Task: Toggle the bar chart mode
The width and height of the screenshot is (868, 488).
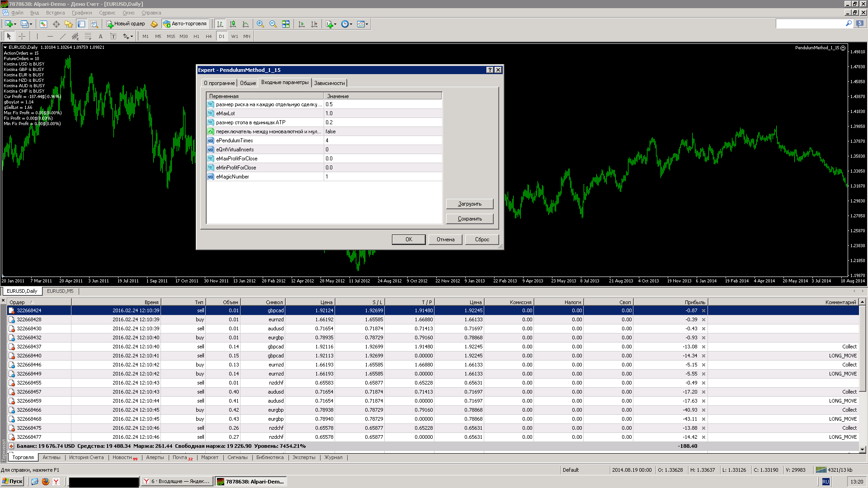Action: (x=220, y=24)
